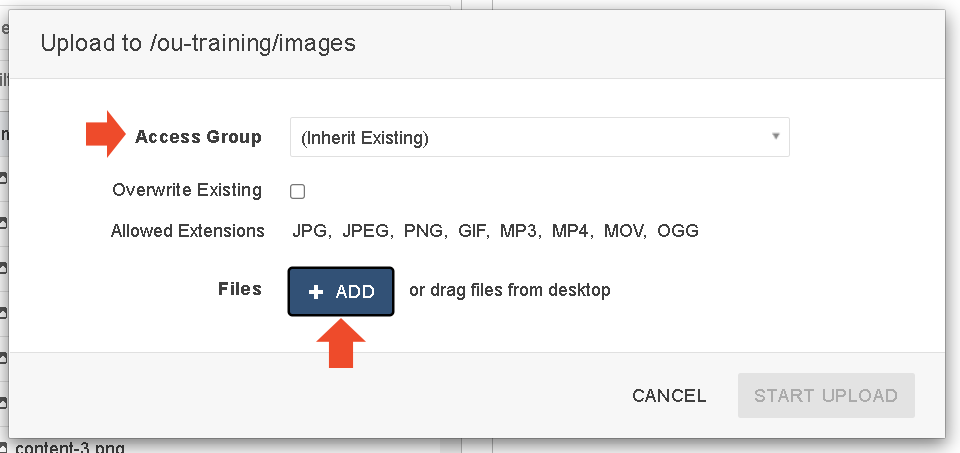960x453 pixels.
Task: Click ADD to choose files
Action: point(341,292)
